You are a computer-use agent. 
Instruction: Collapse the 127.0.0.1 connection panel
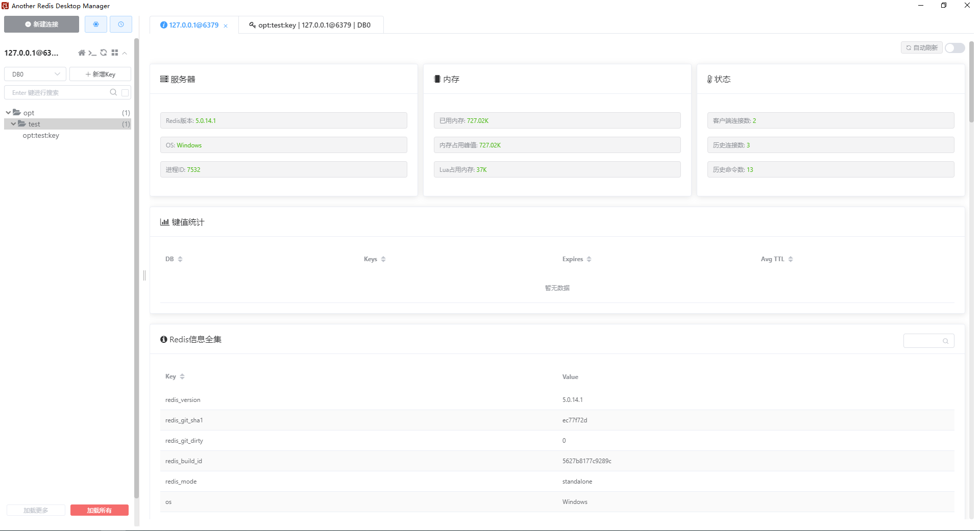pyautogui.click(x=125, y=53)
